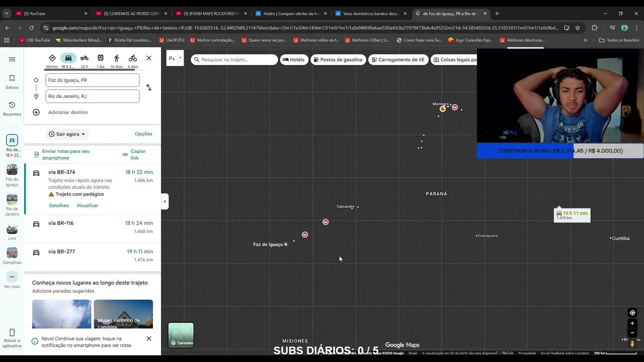
Task: Add a stop with Adicionar destino
Action: (68, 112)
